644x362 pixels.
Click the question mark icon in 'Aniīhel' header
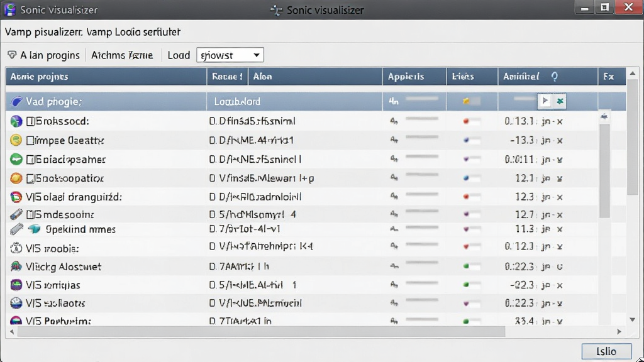tap(555, 76)
